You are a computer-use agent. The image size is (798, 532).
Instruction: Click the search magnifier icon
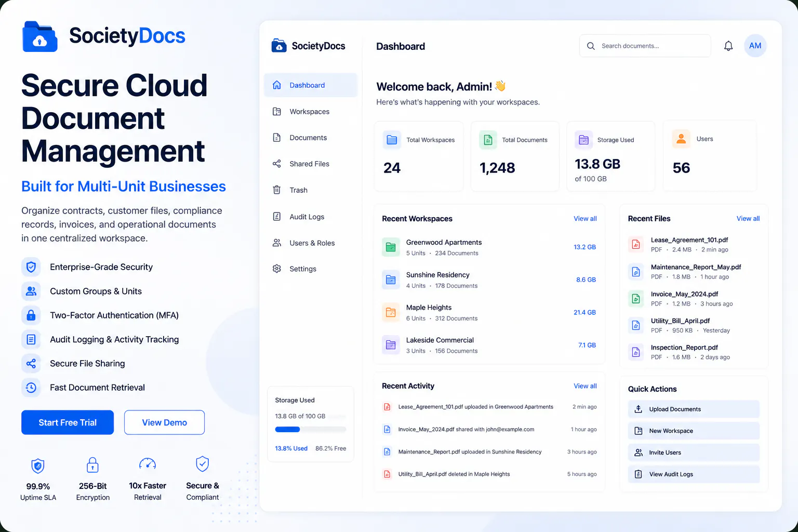click(591, 46)
